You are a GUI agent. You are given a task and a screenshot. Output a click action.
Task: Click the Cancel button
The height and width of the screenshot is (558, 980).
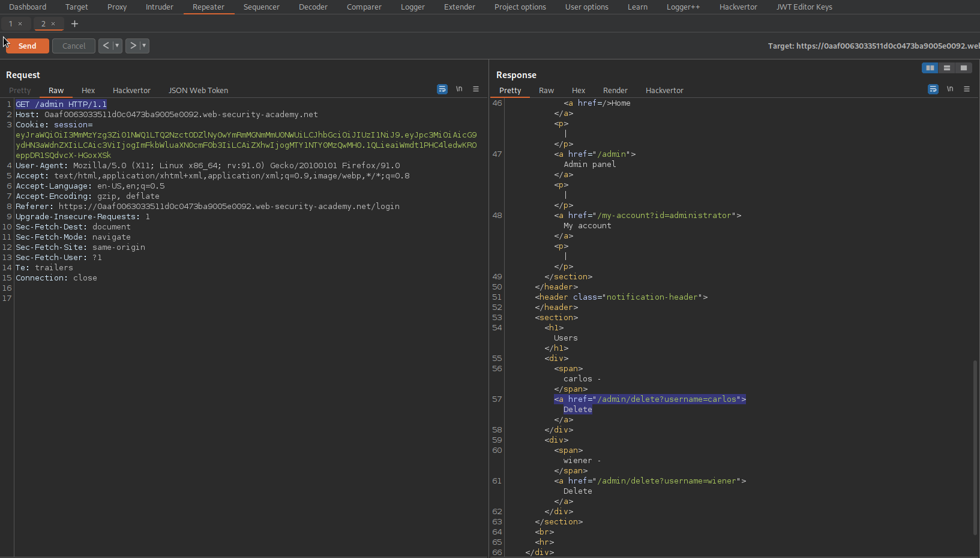click(74, 46)
